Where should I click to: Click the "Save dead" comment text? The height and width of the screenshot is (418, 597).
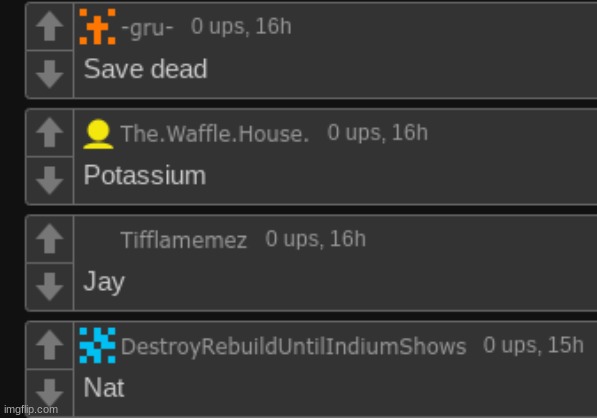145,69
